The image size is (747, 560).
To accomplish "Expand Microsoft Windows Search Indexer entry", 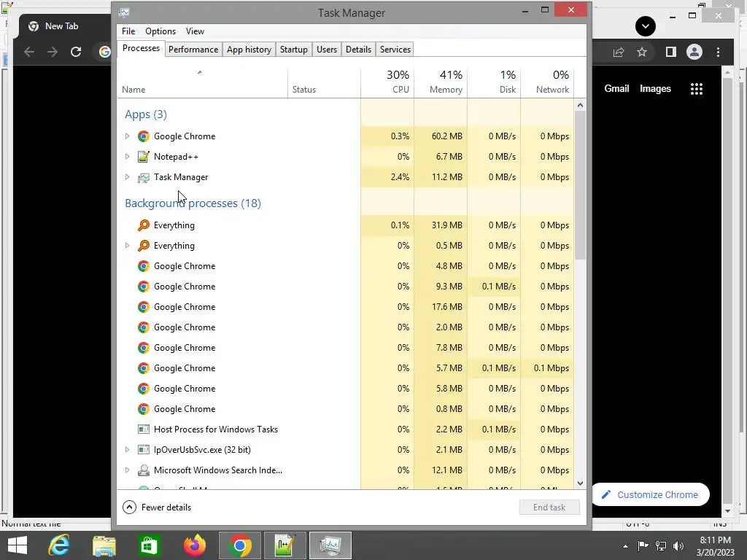I will click(127, 470).
